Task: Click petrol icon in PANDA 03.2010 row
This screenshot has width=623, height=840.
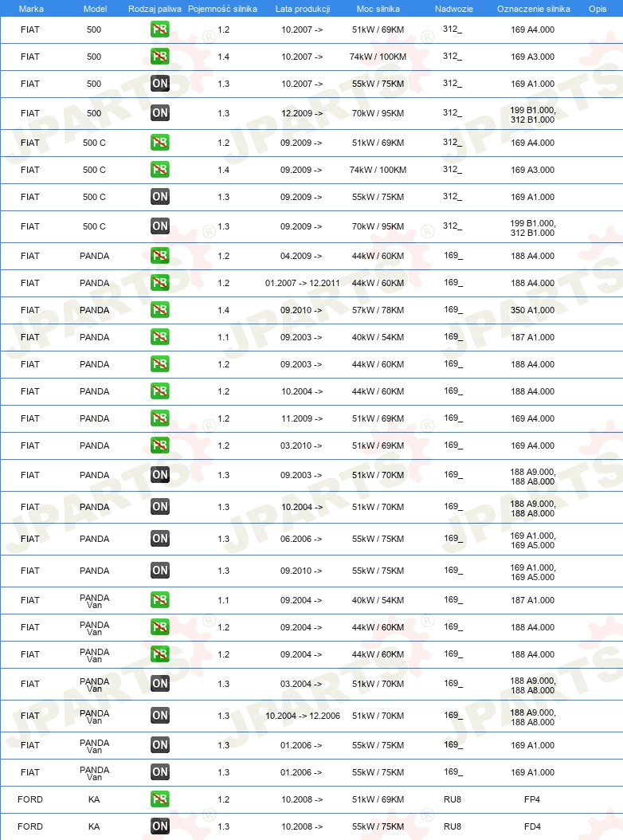Action: point(159,446)
